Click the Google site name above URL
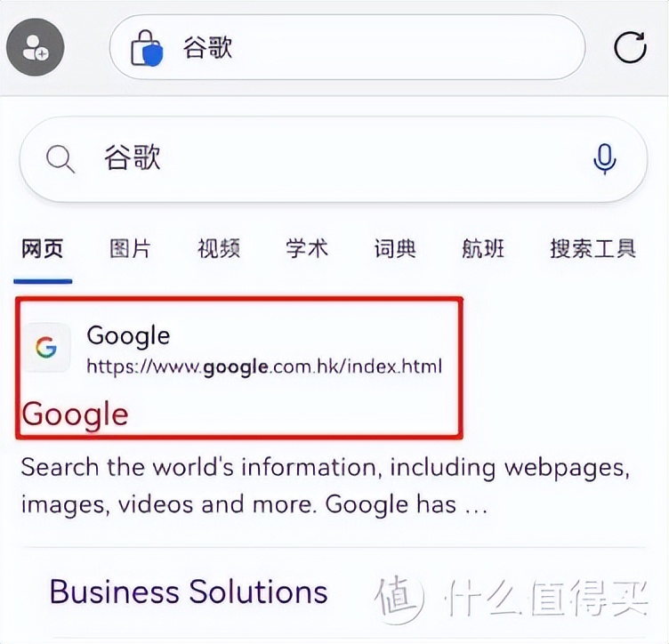Screen dimensions: 669x644 point(128,335)
